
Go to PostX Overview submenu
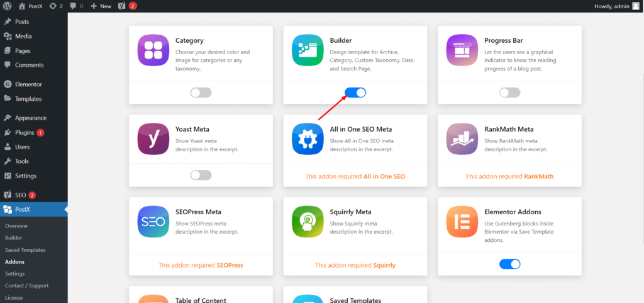16,226
